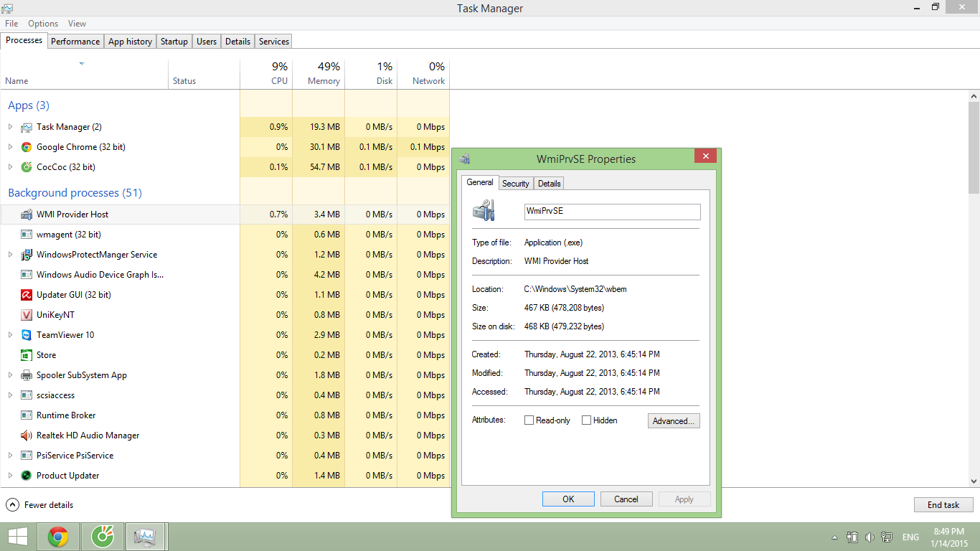Enable the Read-only attribute checkbox
980x551 pixels.
[529, 420]
